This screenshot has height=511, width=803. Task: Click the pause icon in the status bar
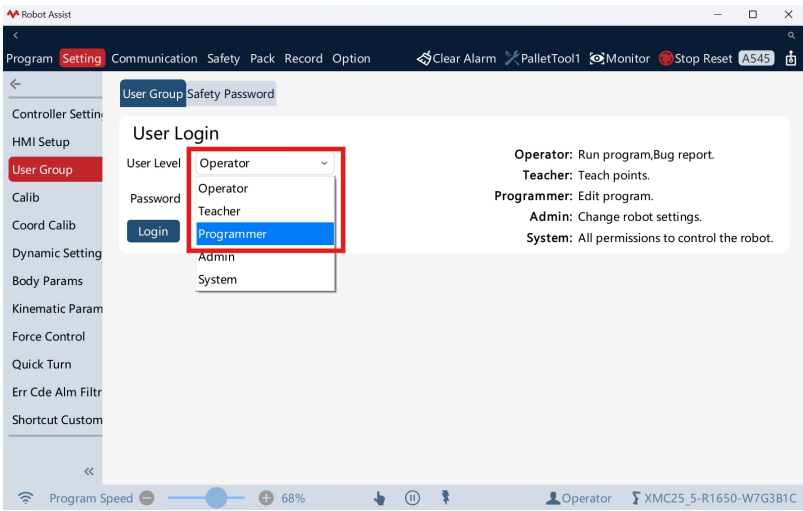pyautogui.click(x=412, y=498)
